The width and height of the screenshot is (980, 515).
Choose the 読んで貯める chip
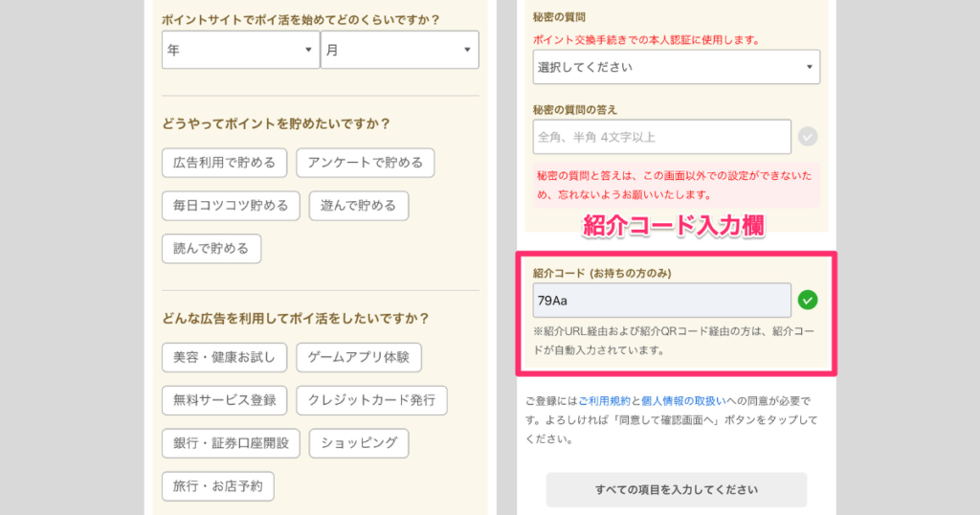[x=212, y=249]
